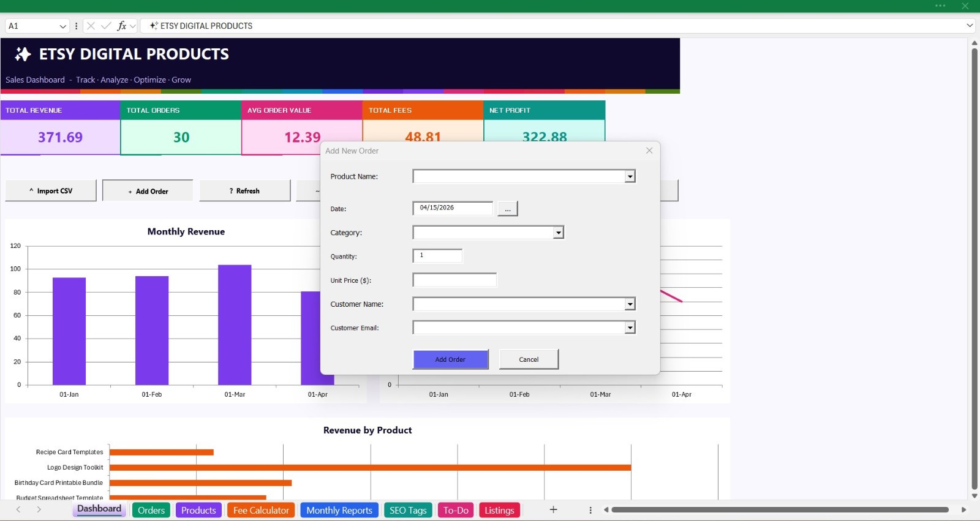Close the Add New Order dialog
980x521 pixels.
(x=649, y=151)
